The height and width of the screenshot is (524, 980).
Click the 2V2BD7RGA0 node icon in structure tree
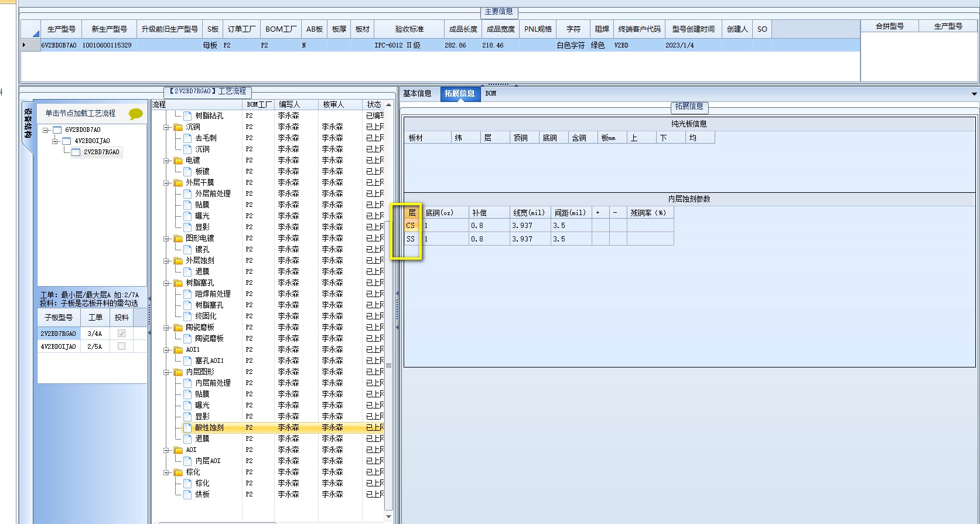[76, 152]
